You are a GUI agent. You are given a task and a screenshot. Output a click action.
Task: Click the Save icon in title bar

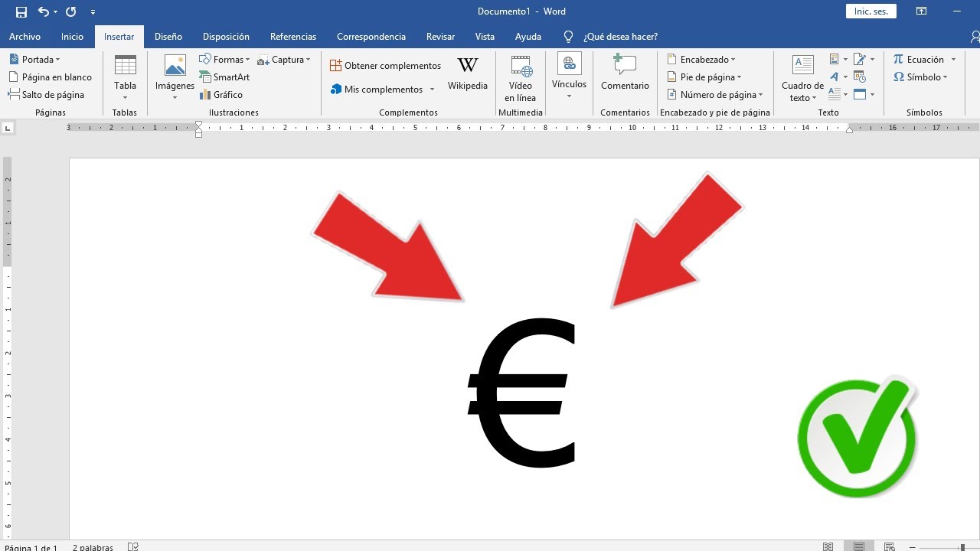point(21,11)
